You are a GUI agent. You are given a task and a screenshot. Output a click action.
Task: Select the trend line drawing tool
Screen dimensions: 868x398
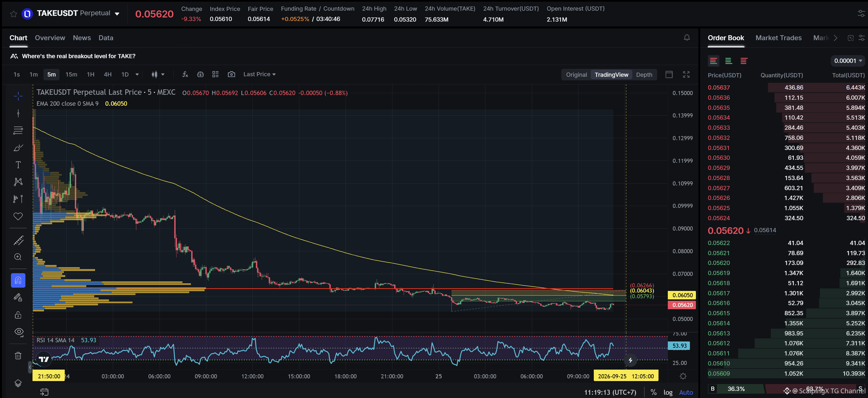(x=18, y=113)
